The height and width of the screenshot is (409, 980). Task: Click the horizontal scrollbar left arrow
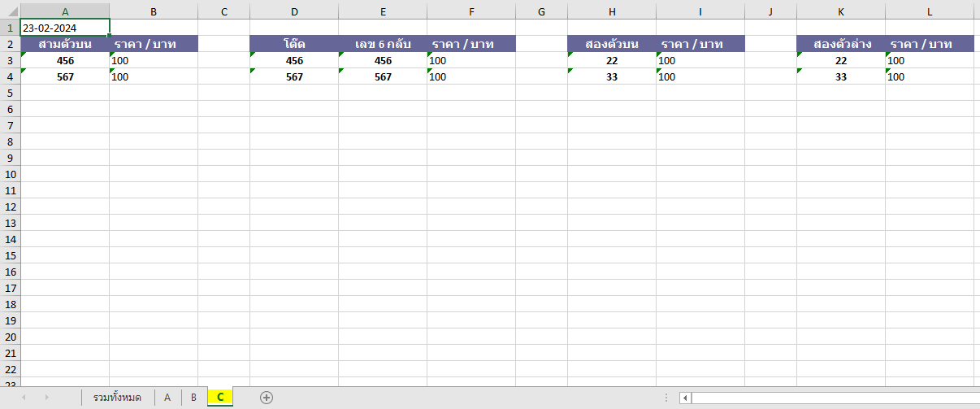click(685, 398)
